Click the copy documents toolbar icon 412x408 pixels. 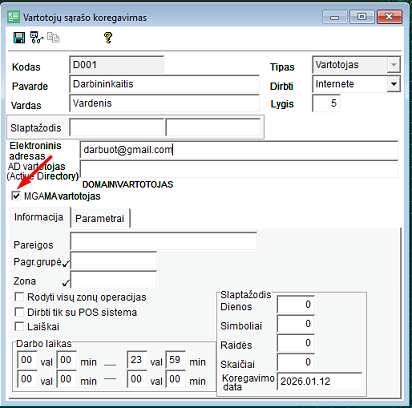click(x=53, y=37)
